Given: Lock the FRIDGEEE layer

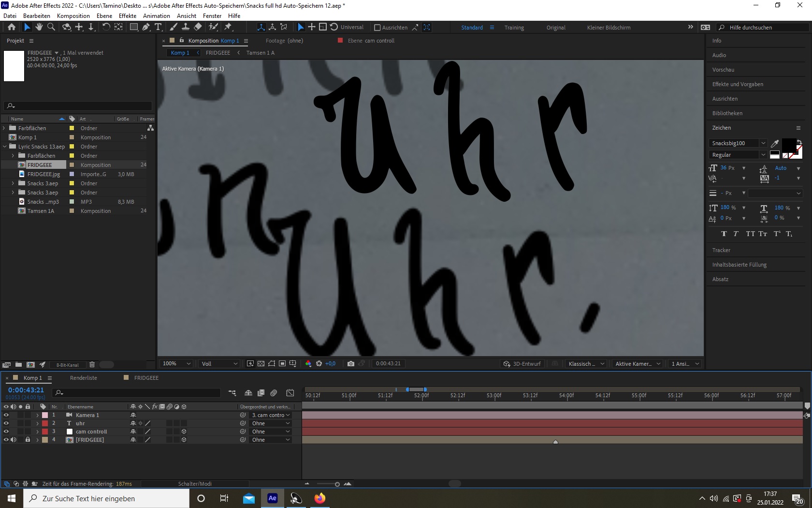Looking at the screenshot, I should (x=28, y=440).
